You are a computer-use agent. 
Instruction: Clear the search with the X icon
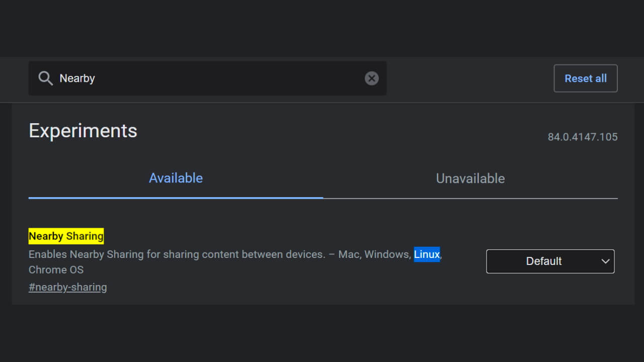pos(371,78)
